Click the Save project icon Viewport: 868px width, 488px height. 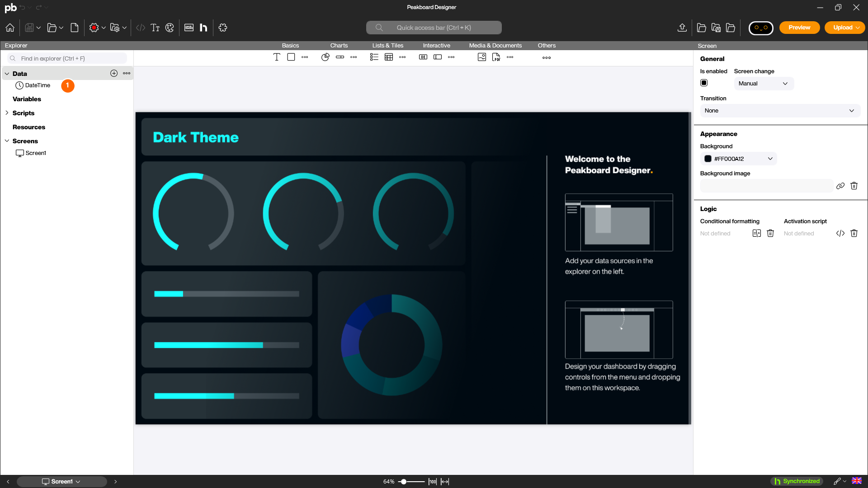click(x=29, y=28)
